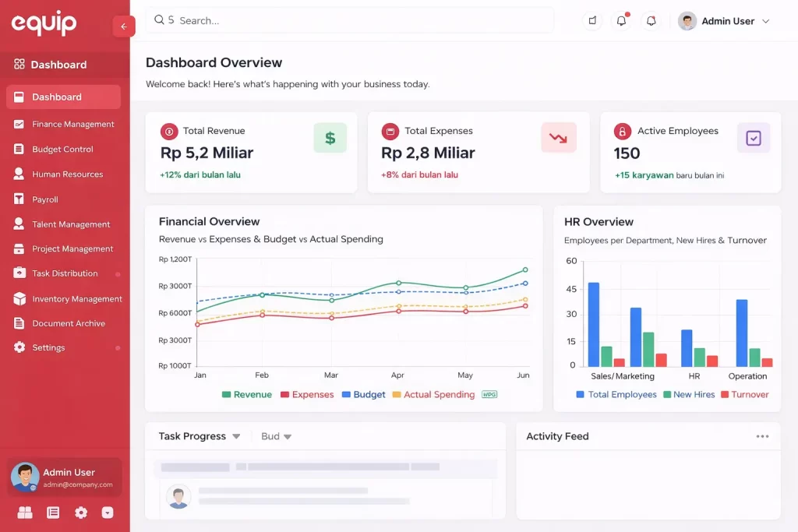Click the checkbox icon on Active Employees card
Viewport: 798px width, 532px height.
pos(753,138)
